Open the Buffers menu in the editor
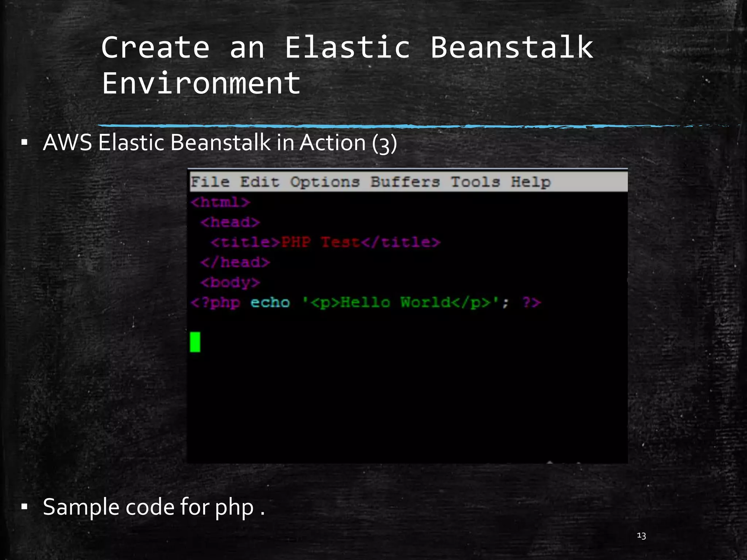The image size is (747, 560). [x=405, y=182]
